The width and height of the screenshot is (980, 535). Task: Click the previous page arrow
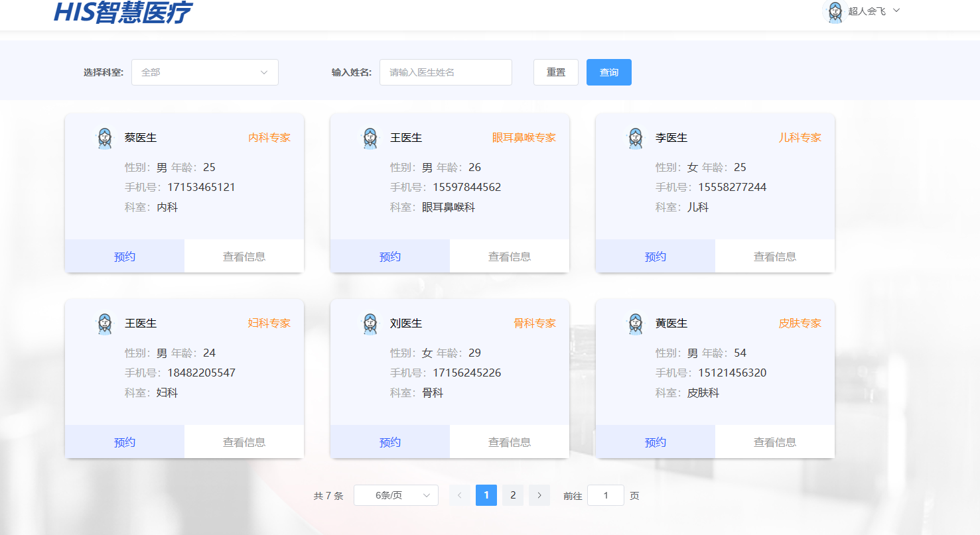pyautogui.click(x=460, y=495)
